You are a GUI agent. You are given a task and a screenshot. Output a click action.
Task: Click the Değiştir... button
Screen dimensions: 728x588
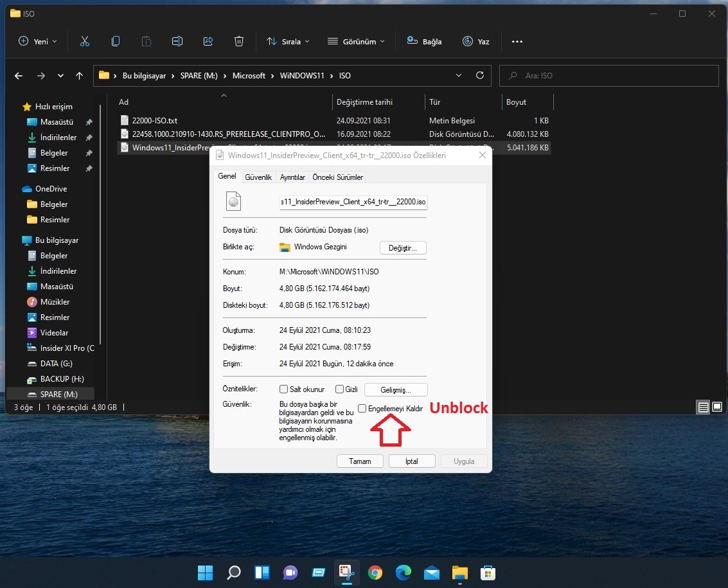(402, 247)
